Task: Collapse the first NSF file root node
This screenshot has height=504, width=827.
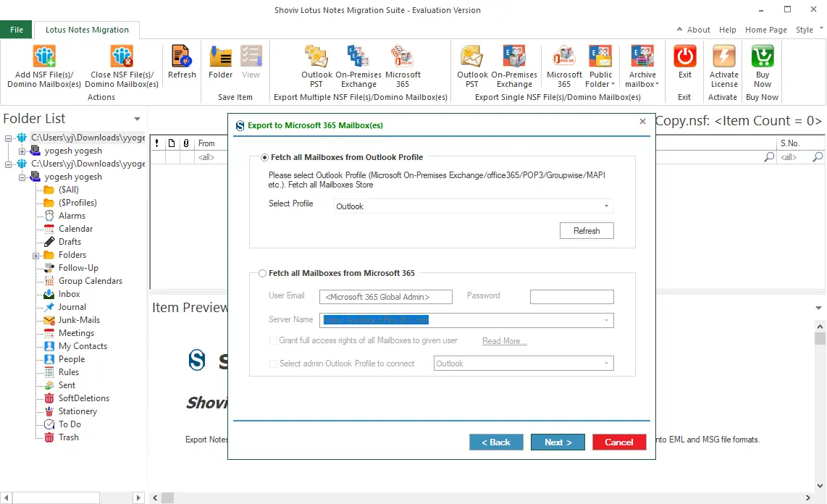Action: point(9,138)
